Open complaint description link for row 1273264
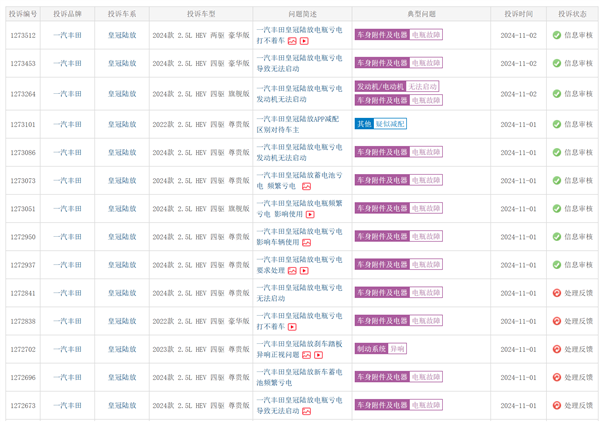 (x=299, y=94)
